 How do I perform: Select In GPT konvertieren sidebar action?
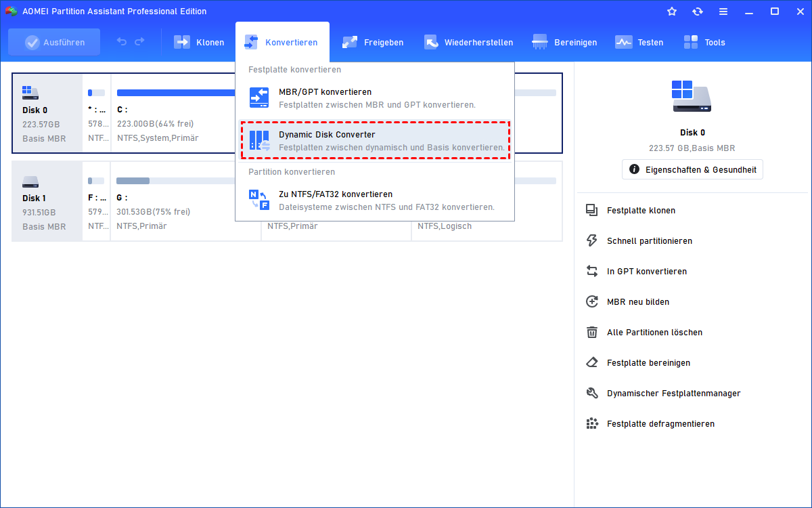[x=646, y=272]
